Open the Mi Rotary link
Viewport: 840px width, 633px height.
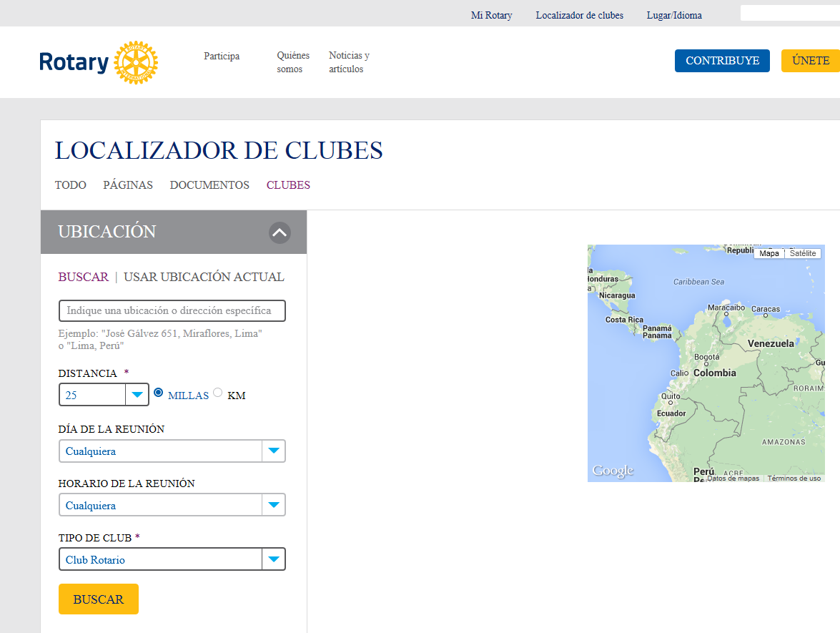491,16
